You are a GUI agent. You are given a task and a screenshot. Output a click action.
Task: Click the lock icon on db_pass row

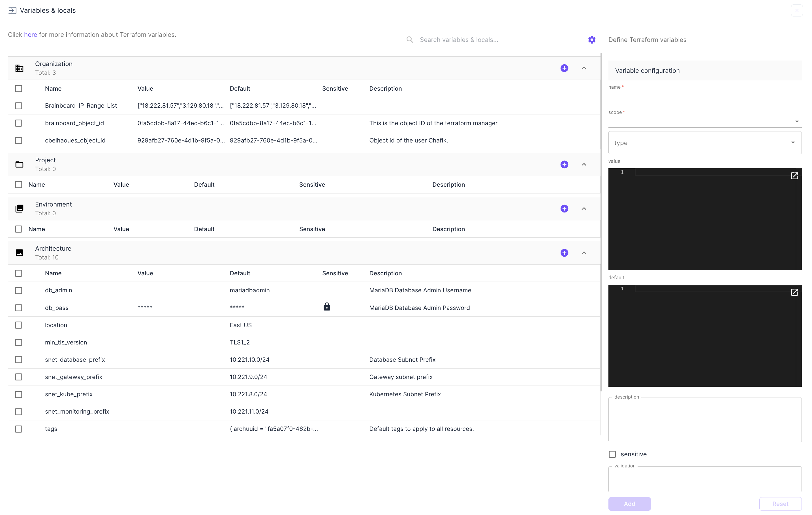tap(326, 307)
